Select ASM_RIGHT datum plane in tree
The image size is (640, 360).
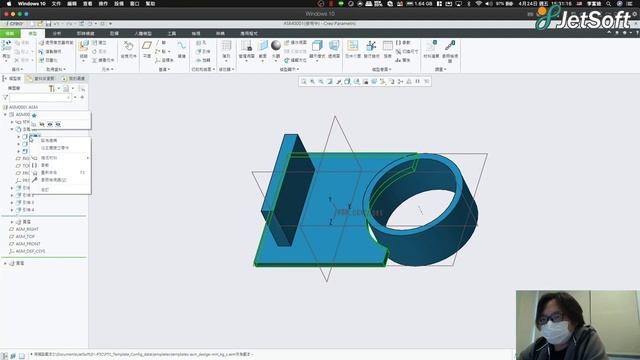27,229
